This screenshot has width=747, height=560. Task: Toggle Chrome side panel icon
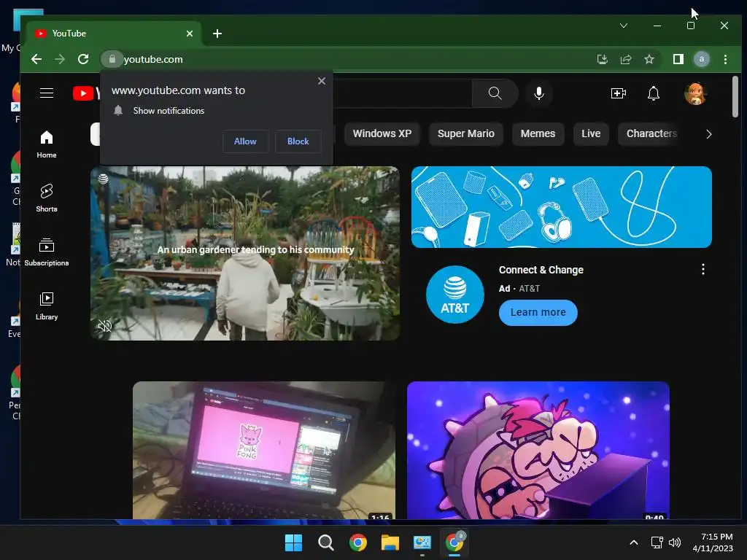[678, 59]
